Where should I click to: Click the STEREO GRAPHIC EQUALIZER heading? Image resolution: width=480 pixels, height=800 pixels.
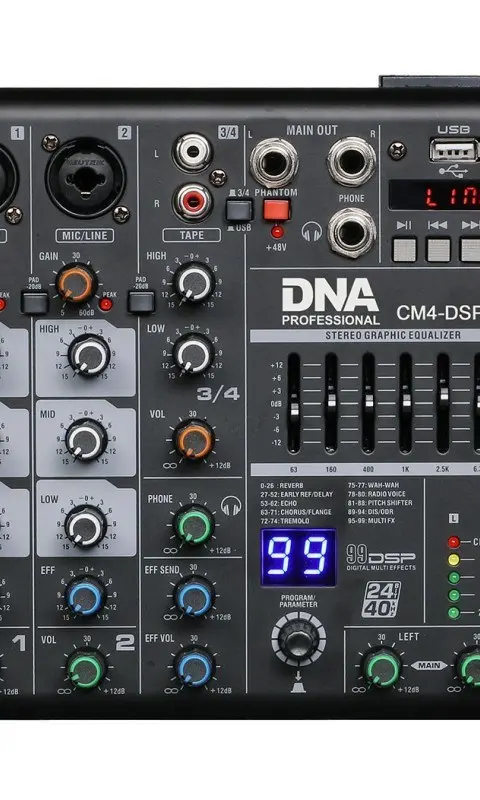pos(393,335)
